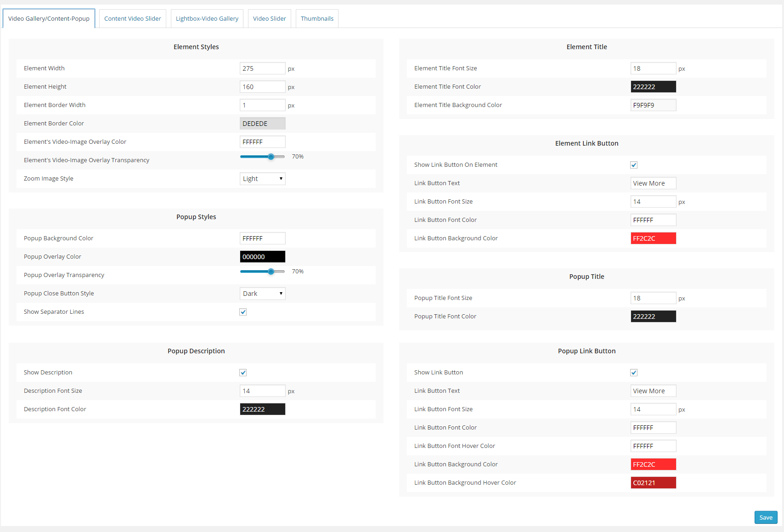Click the Popup Overlay Transparency slider handle
The image size is (784, 532).
point(271,272)
